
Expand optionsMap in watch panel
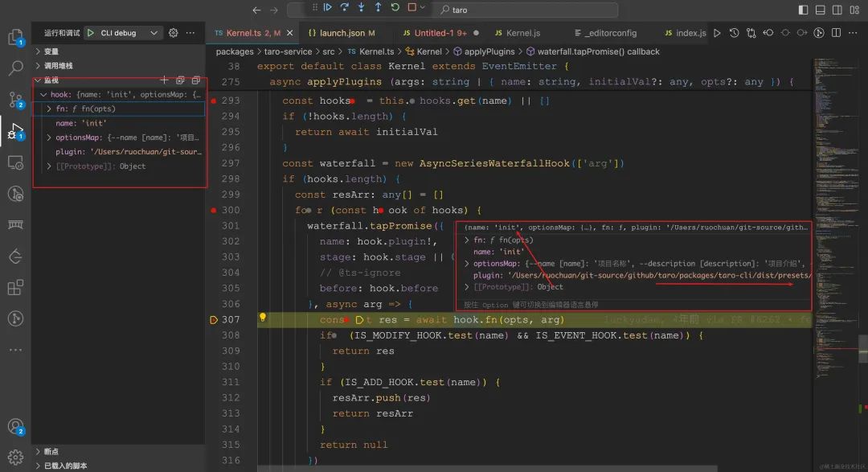(49, 138)
